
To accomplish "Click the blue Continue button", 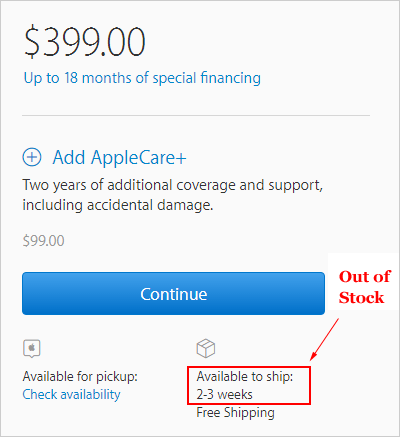I will [x=173, y=293].
